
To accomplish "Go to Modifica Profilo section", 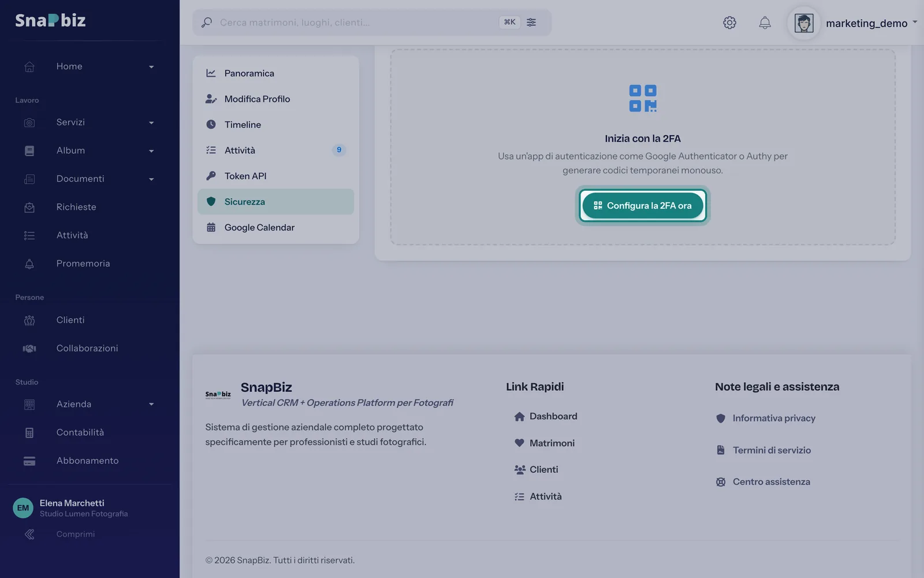I will [x=275, y=99].
